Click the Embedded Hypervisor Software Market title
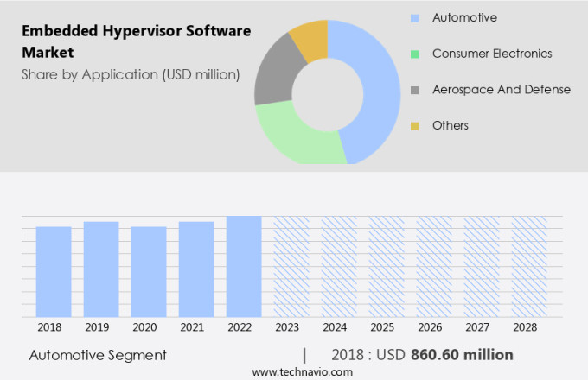The width and height of the screenshot is (588, 380). click(135, 41)
